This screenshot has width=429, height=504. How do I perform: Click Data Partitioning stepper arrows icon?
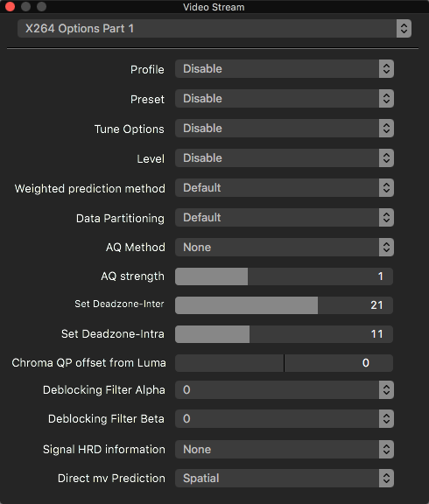coord(386,218)
